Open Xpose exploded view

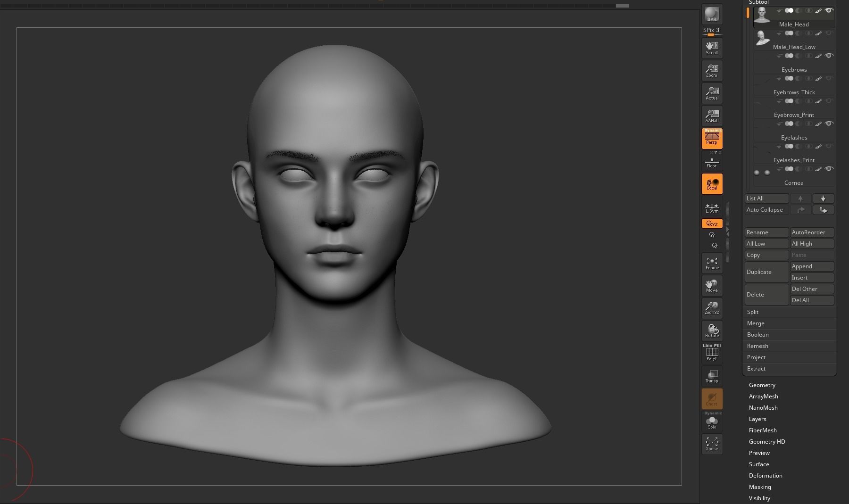tap(712, 444)
